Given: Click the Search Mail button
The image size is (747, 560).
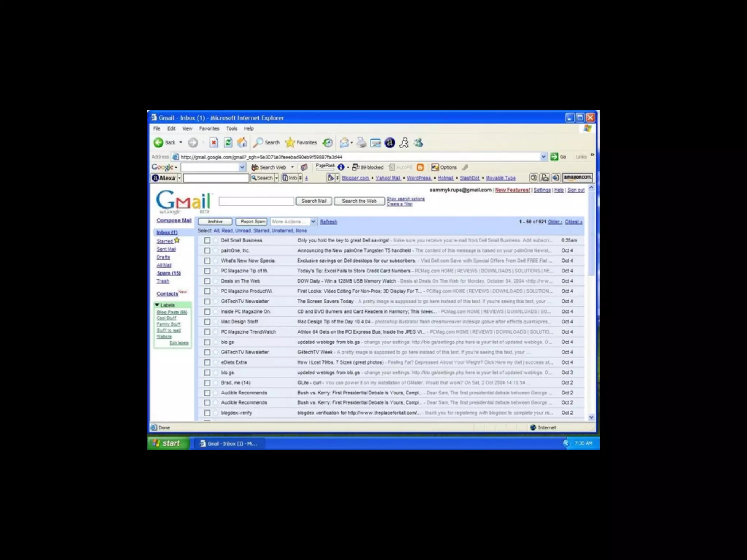Looking at the screenshot, I should [x=314, y=201].
